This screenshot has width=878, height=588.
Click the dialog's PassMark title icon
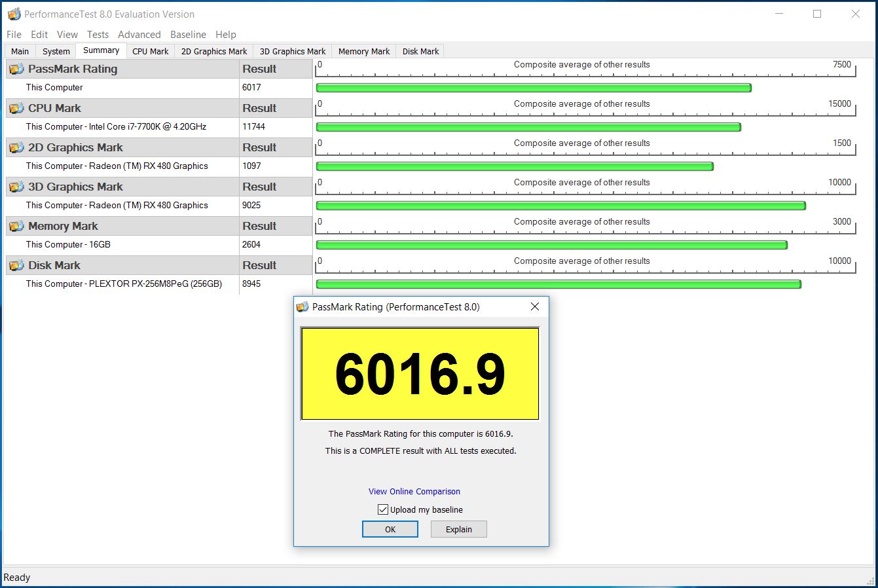click(302, 307)
